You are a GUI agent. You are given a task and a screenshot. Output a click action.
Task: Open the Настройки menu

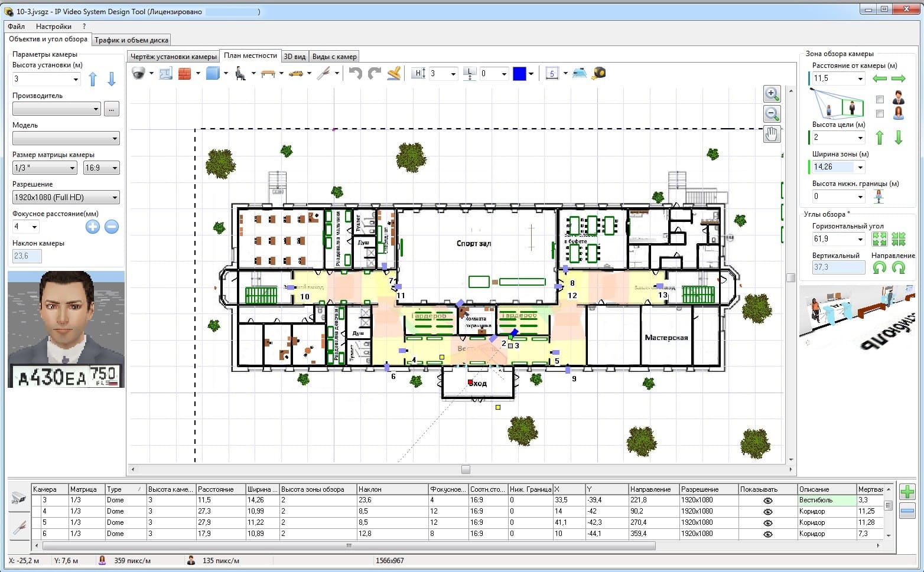tap(54, 27)
